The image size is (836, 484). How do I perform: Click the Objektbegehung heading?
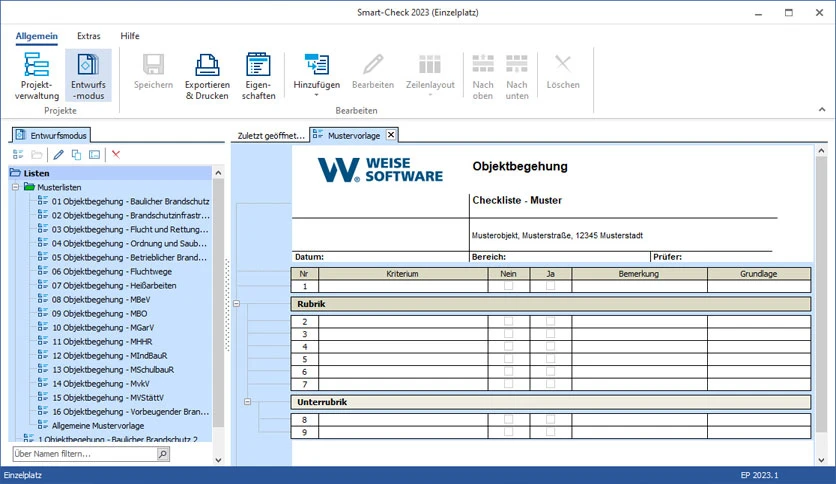(x=520, y=166)
